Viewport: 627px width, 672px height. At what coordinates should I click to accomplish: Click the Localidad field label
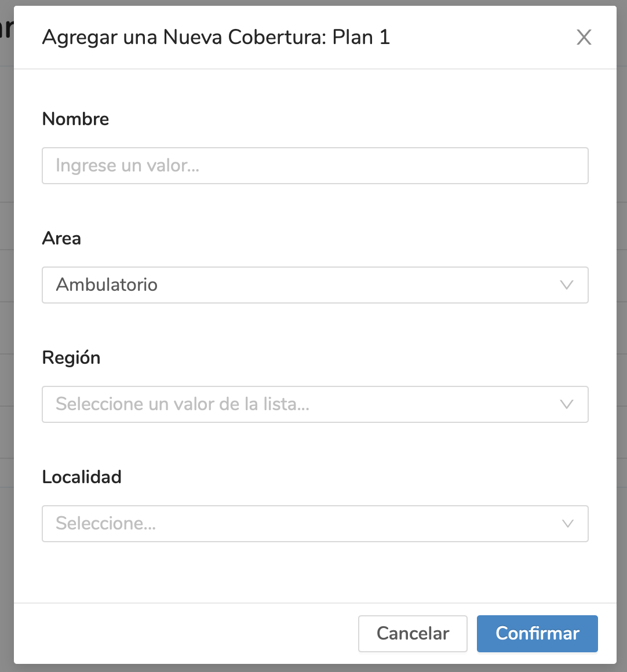point(82,477)
